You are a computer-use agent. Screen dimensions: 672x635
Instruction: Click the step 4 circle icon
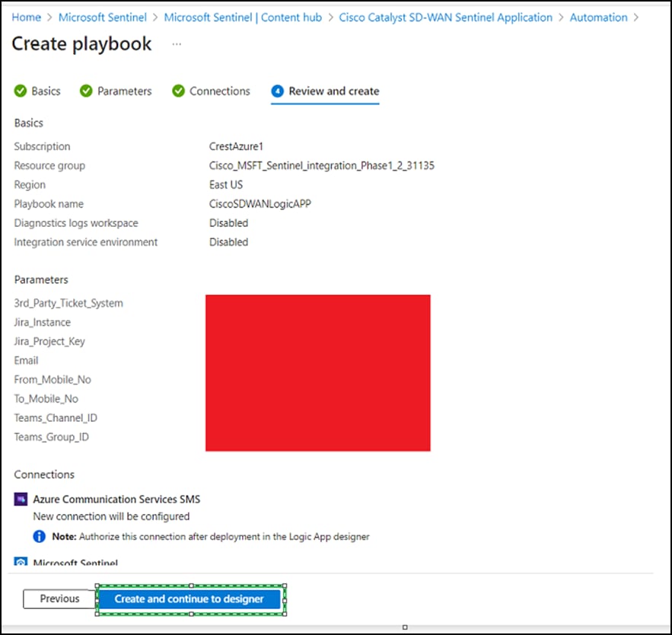coord(277,91)
